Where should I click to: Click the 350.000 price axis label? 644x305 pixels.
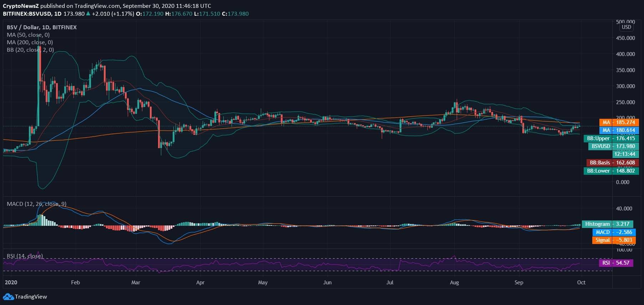625,70
